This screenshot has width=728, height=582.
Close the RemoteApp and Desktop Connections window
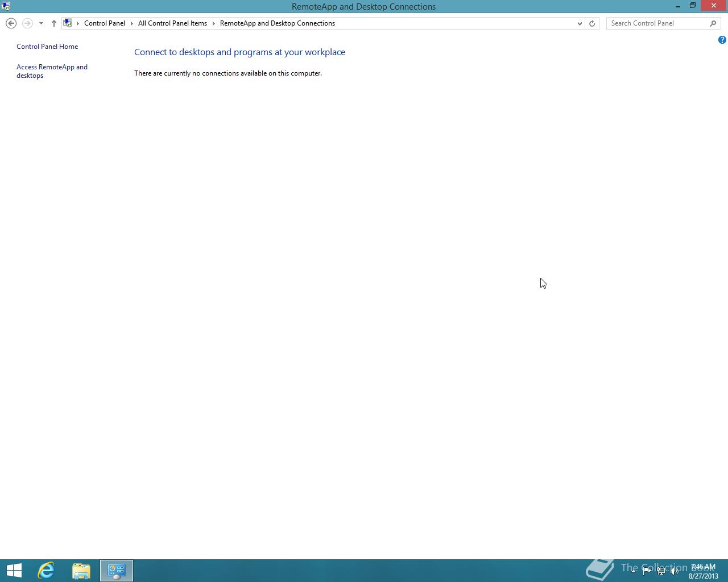[714, 6]
